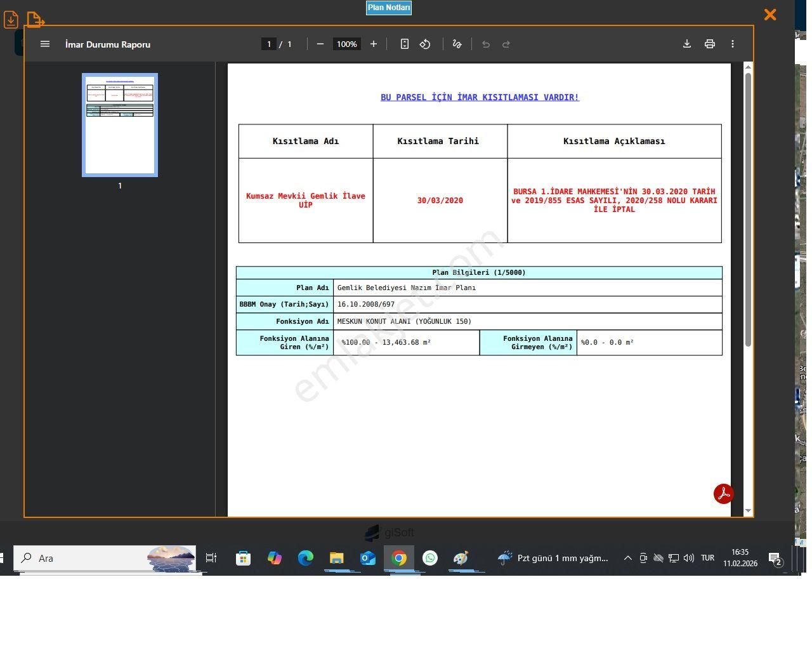
Task: Select the page 1 thumbnail
Action: click(x=120, y=125)
